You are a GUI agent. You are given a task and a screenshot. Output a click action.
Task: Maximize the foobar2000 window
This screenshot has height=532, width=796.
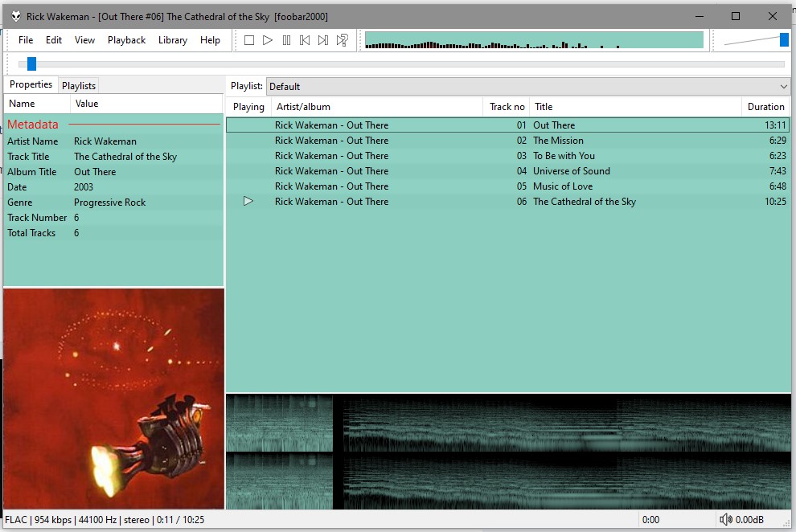point(735,16)
